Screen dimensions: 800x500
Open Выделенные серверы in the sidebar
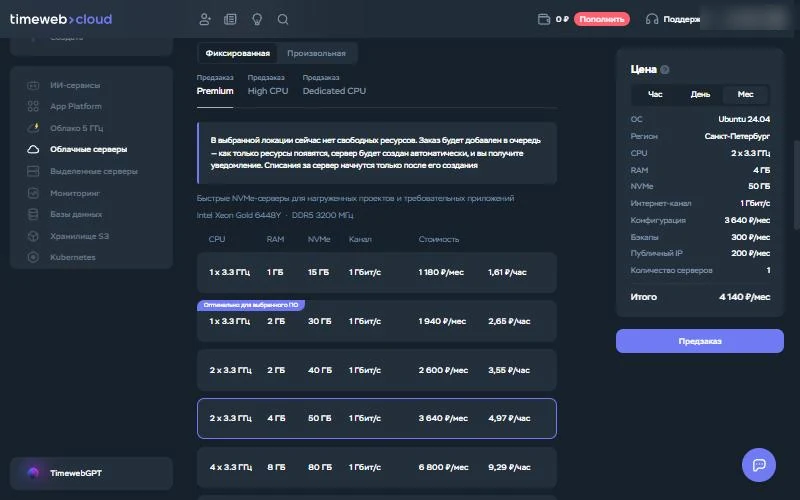(x=94, y=171)
